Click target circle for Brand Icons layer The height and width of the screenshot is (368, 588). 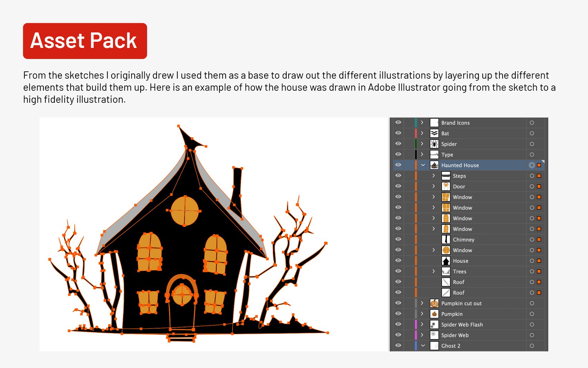point(532,123)
